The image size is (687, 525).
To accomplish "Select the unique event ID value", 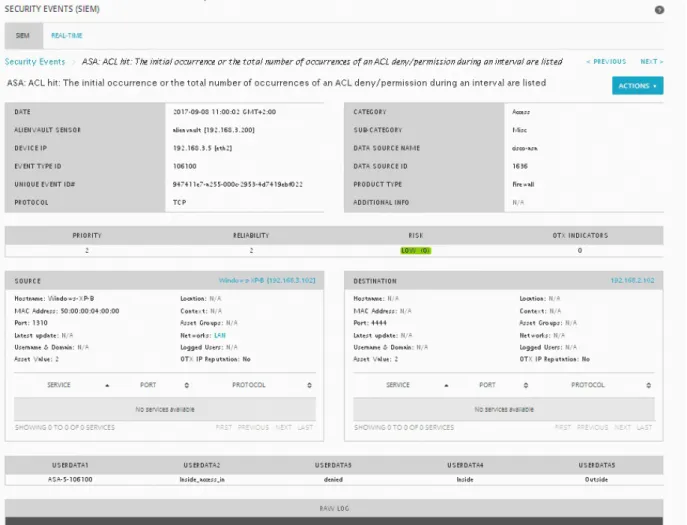I will click(x=237, y=184).
